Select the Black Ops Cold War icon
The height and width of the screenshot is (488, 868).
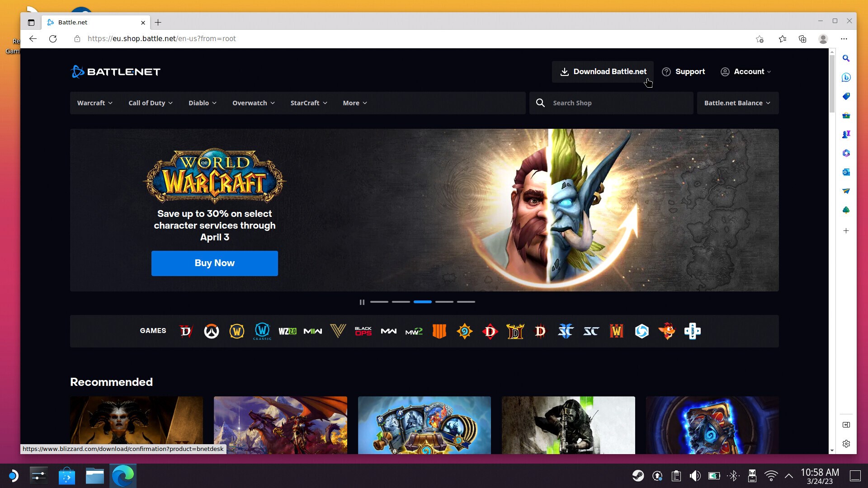(363, 331)
